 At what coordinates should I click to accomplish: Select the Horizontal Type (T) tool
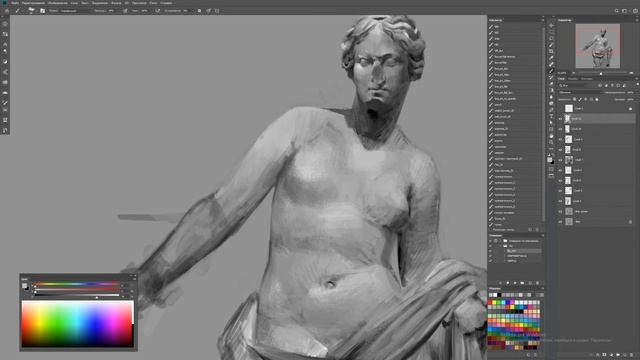click(x=551, y=116)
